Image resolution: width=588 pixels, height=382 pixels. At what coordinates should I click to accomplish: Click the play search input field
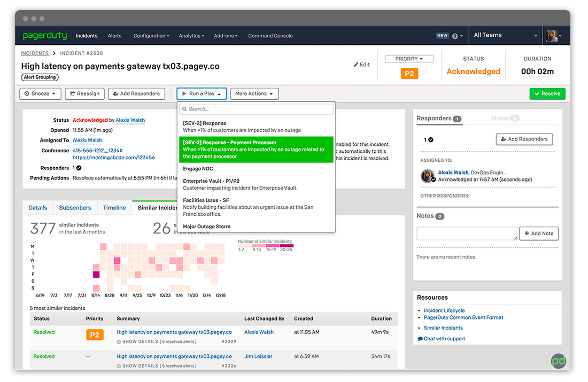coord(256,109)
